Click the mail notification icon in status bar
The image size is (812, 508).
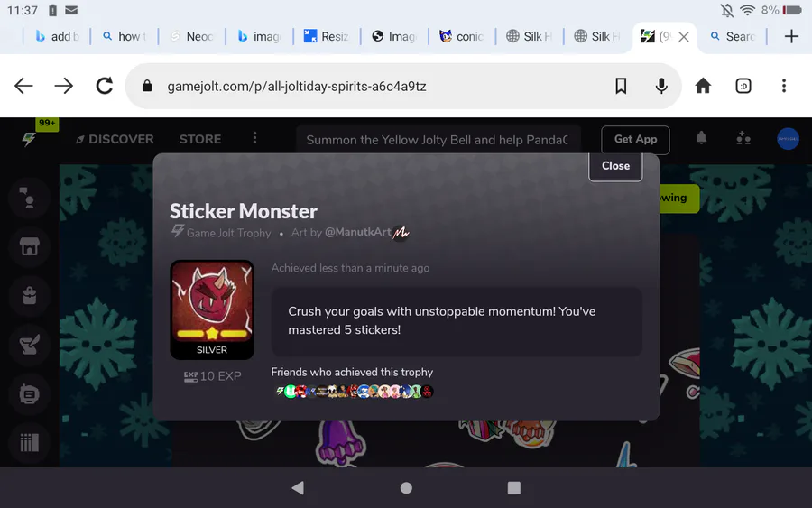71,10
